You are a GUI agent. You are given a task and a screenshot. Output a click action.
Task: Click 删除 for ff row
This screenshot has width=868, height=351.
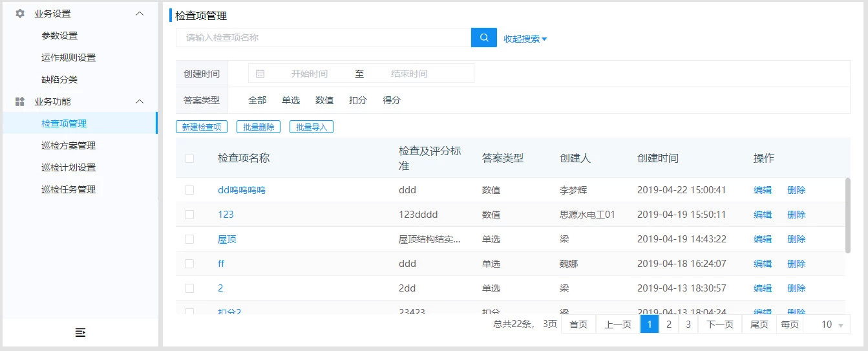(x=796, y=264)
